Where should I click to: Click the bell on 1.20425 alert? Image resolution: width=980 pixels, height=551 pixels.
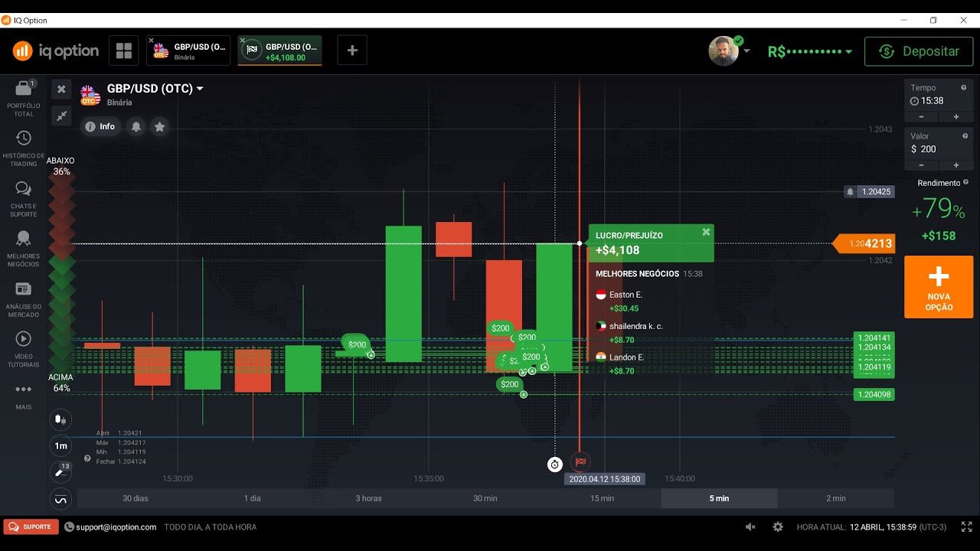(x=850, y=191)
